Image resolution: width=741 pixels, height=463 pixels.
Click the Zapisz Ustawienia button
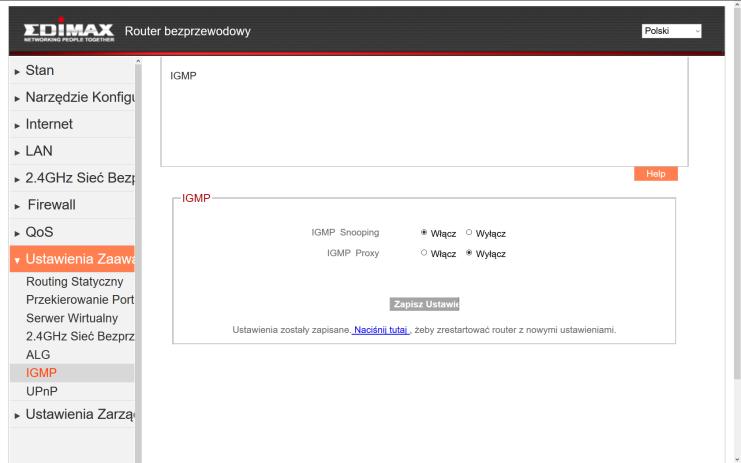pyautogui.click(x=424, y=304)
